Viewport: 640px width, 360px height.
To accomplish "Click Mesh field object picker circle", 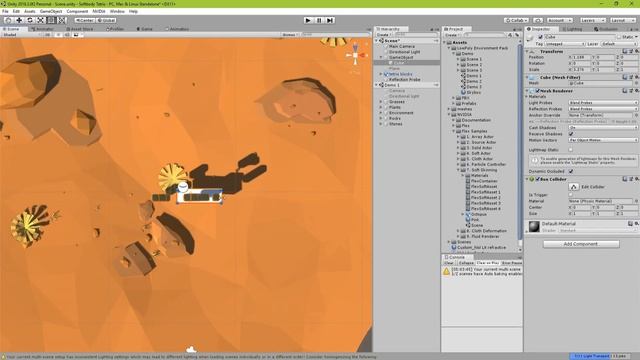I will point(636,83).
